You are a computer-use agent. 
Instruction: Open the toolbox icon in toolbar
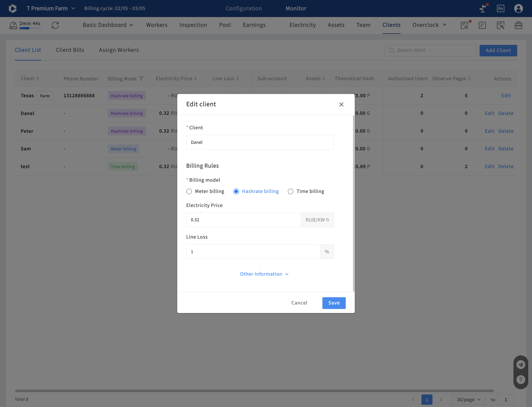point(518,25)
